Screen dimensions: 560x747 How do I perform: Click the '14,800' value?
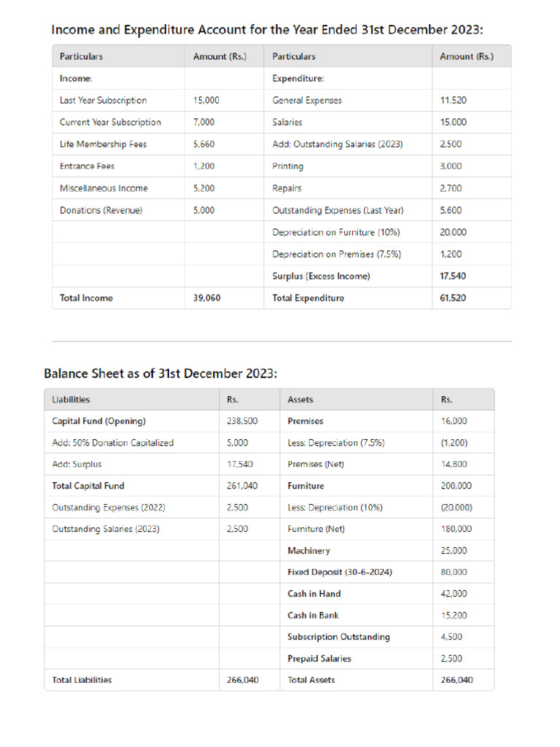[x=454, y=464]
